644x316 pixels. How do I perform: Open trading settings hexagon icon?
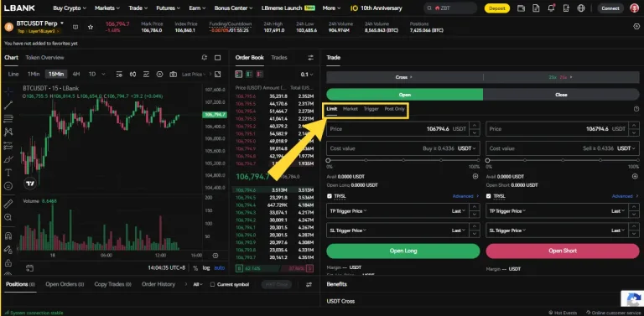[x=636, y=27]
